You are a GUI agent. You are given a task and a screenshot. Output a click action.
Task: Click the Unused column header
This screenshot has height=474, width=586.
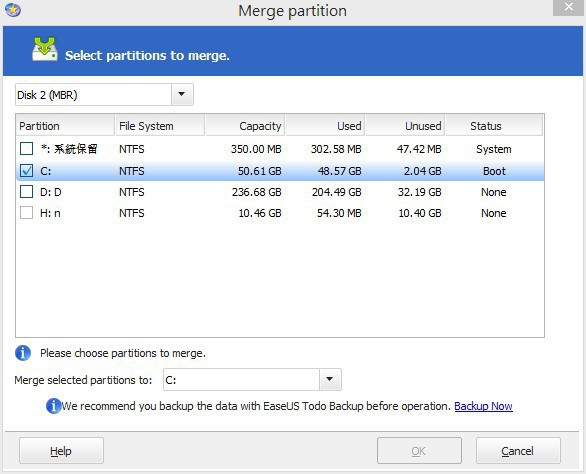click(405, 126)
